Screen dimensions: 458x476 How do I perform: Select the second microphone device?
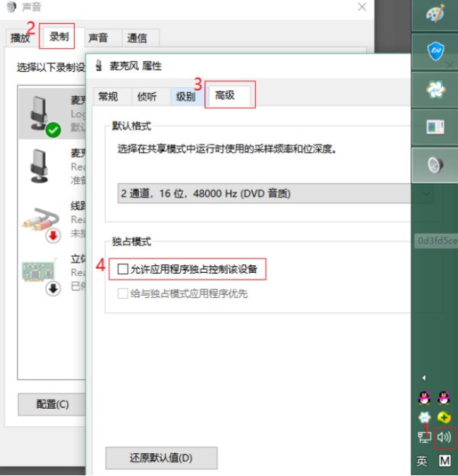[52, 166]
